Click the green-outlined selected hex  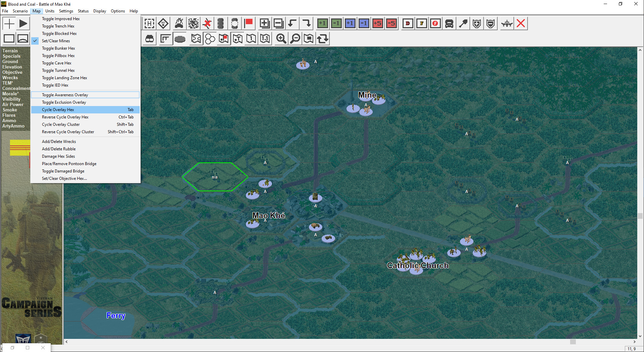click(x=215, y=177)
